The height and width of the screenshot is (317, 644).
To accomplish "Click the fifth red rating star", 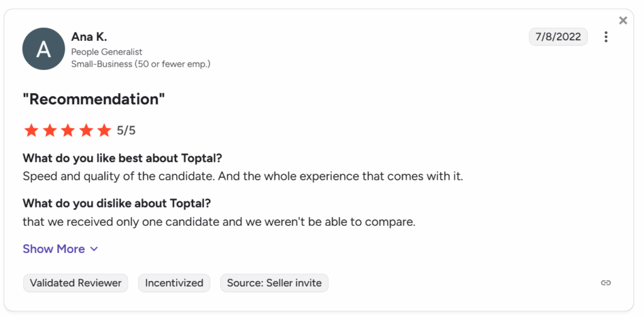I will pyautogui.click(x=104, y=131).
